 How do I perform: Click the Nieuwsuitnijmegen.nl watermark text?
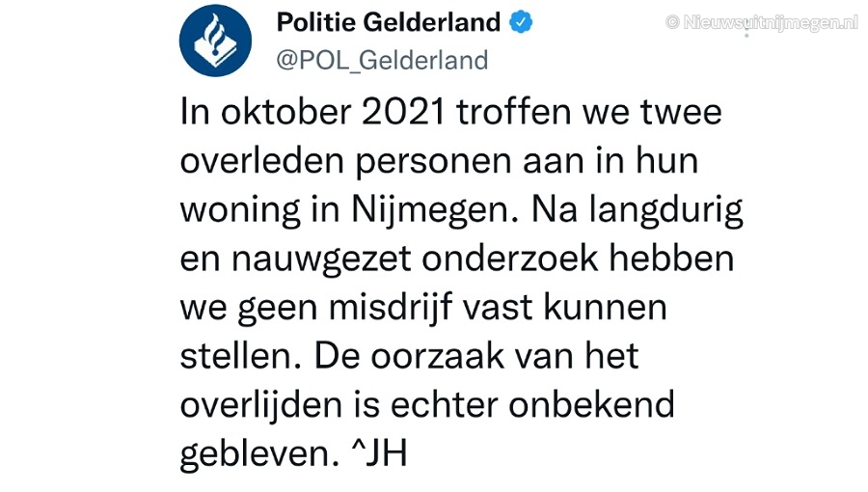click(771, 23)
